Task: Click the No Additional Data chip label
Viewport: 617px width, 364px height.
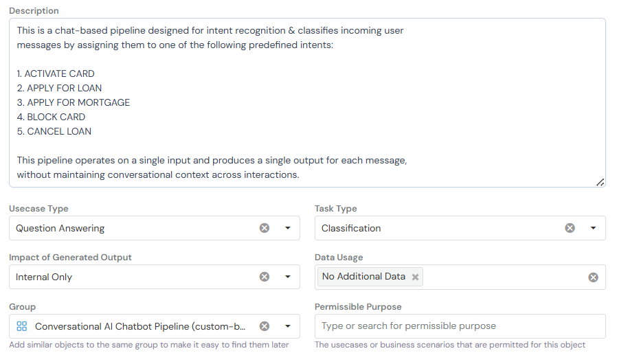Action: click(x=363, y=277)
